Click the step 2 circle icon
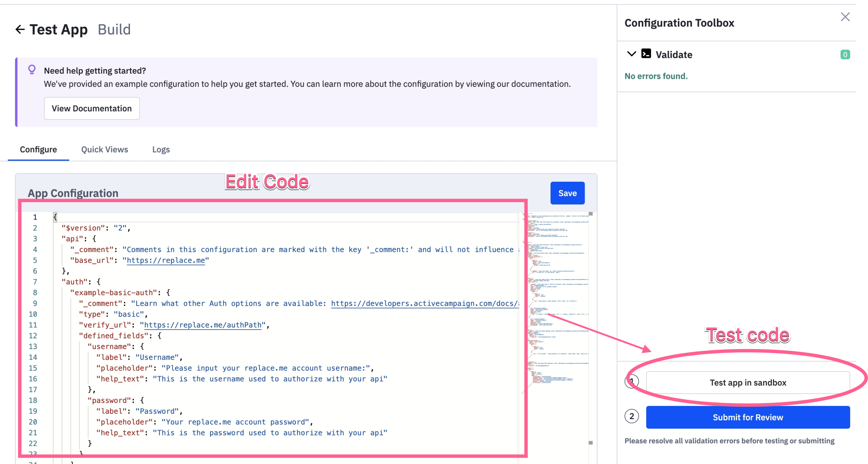 click(631, 416)
